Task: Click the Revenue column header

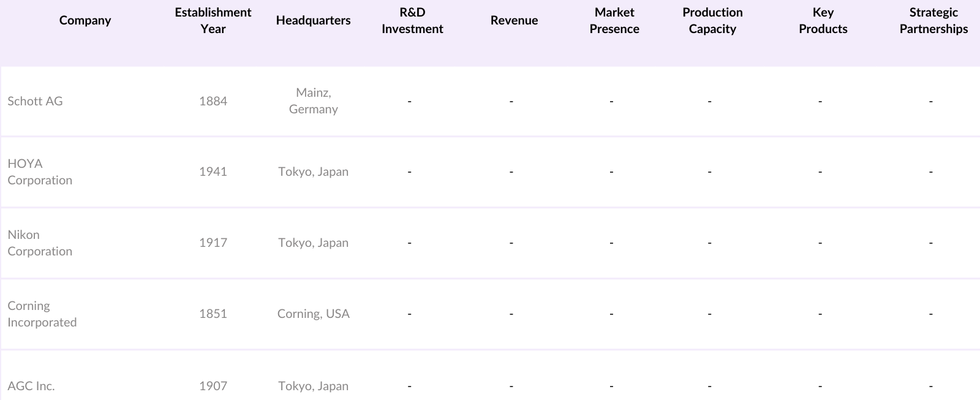Action: [514, 20]
